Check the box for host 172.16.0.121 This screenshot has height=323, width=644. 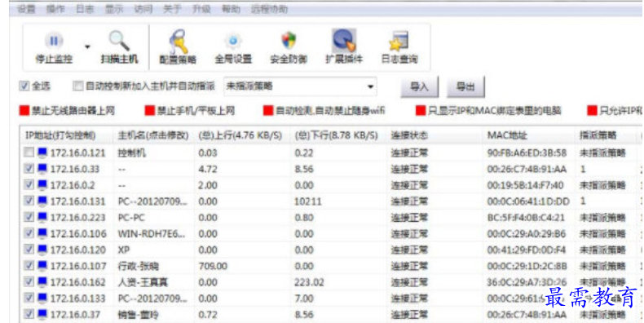coord(29,153)
